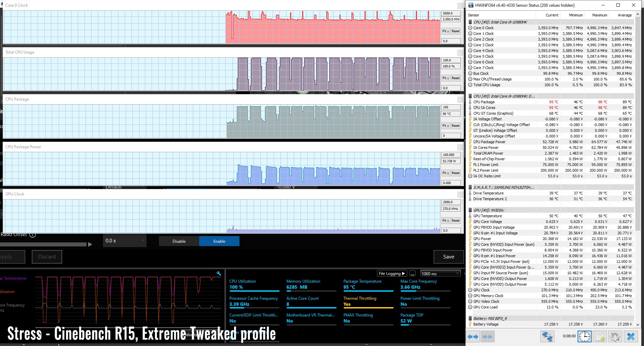
Task: Open the 0.0 x ratio offset dropdown
Action: tap(124, 241)
